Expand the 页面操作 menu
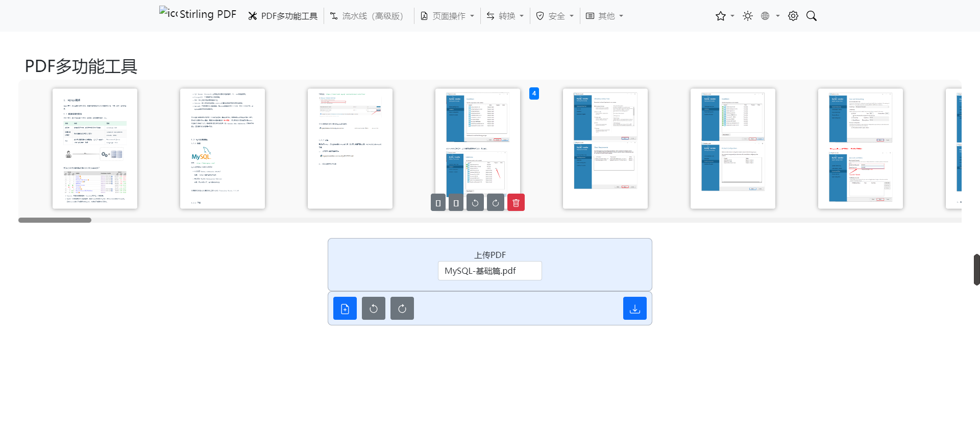Viewport: 980px width, 425px height. pyautogui.click(x=448, y=16)
